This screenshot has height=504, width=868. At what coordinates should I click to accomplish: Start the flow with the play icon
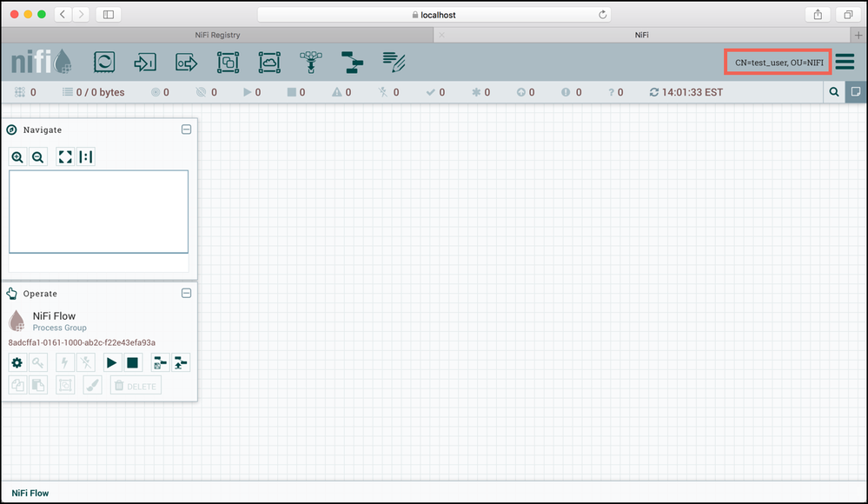pos(112,362)
